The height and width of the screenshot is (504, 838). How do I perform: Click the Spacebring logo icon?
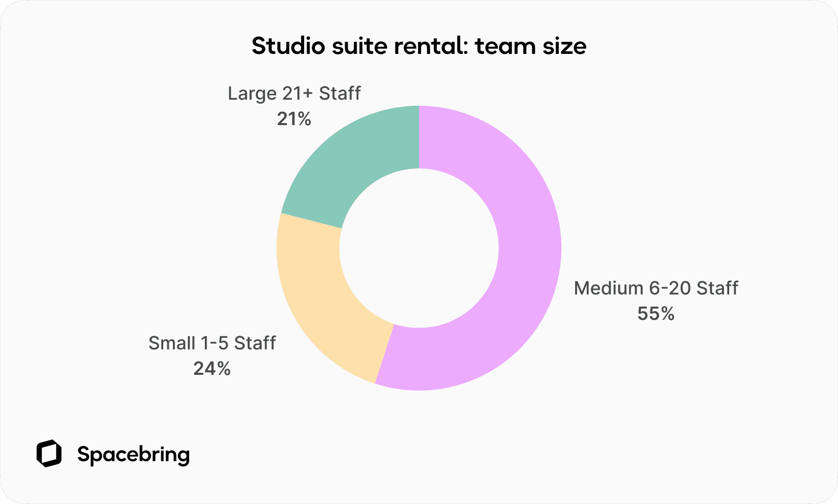49,454
